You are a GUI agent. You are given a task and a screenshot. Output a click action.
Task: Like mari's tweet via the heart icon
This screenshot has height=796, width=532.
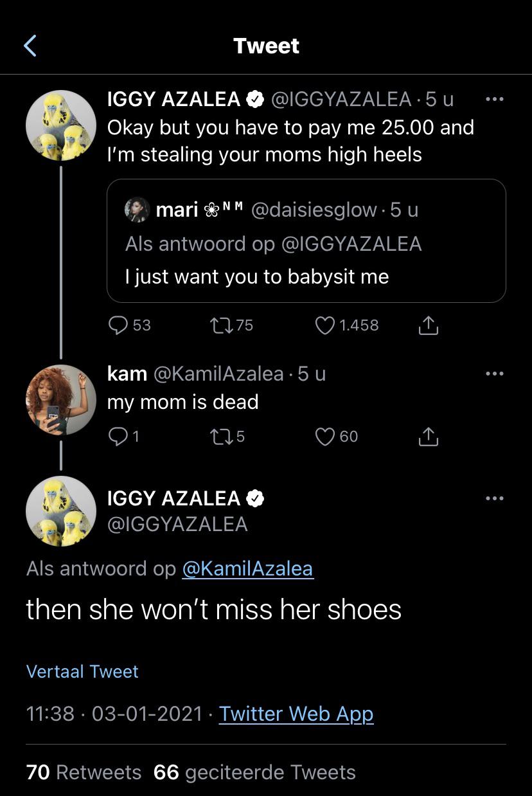click(x=328, y=325)
